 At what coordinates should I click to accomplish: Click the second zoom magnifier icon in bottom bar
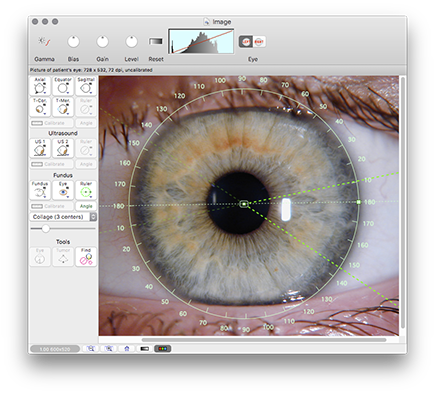click(109, 349)
